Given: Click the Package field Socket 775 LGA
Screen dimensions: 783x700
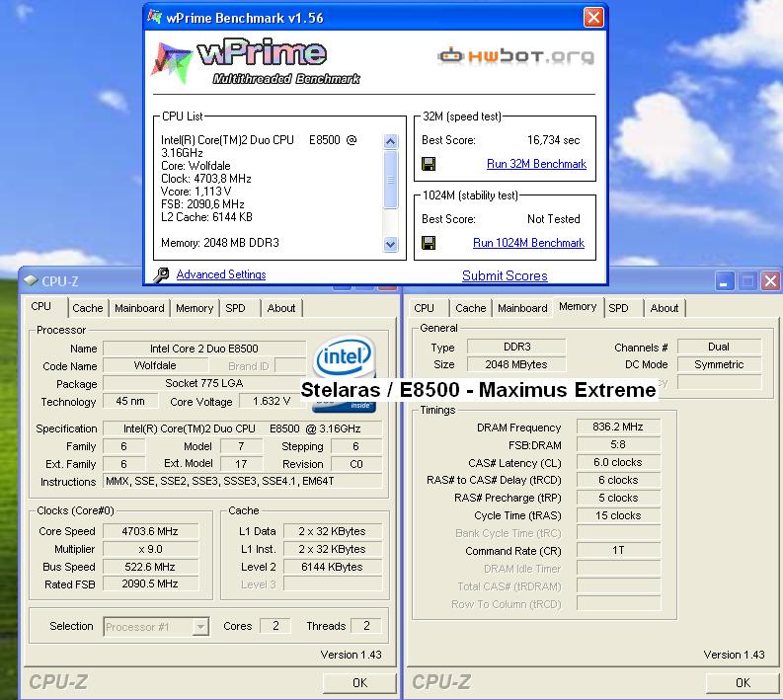Looking at the screenshot, I should [204, 383].
